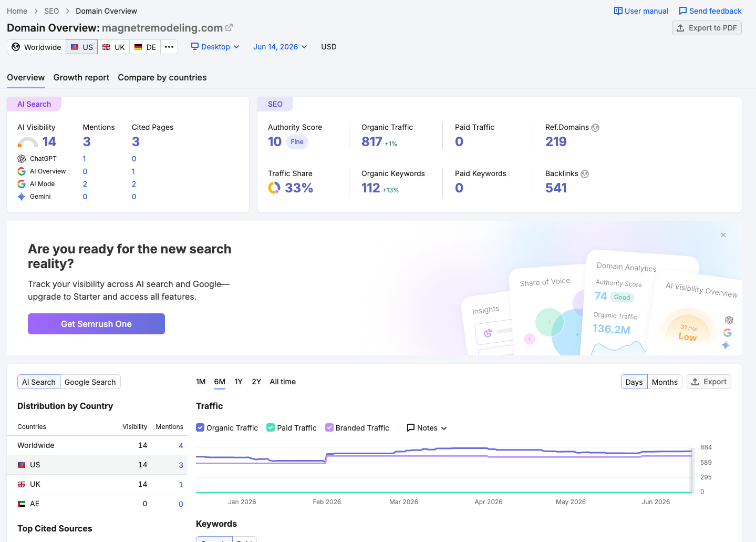Select the Worldwide database button
756x542 pixels.
tap(36, 47)
